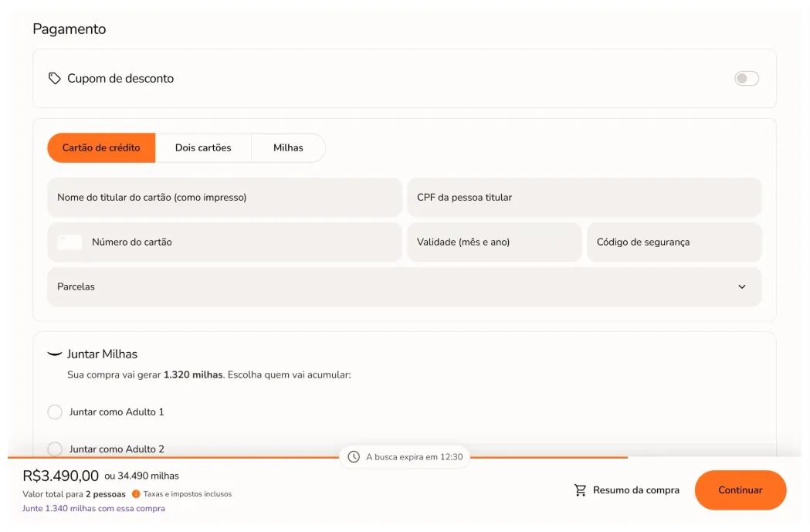The height and width of the screenshot is (532, 810).
Task: Click the 'ou 34.490 milhas' text
Action: click(x=141, y=476)
